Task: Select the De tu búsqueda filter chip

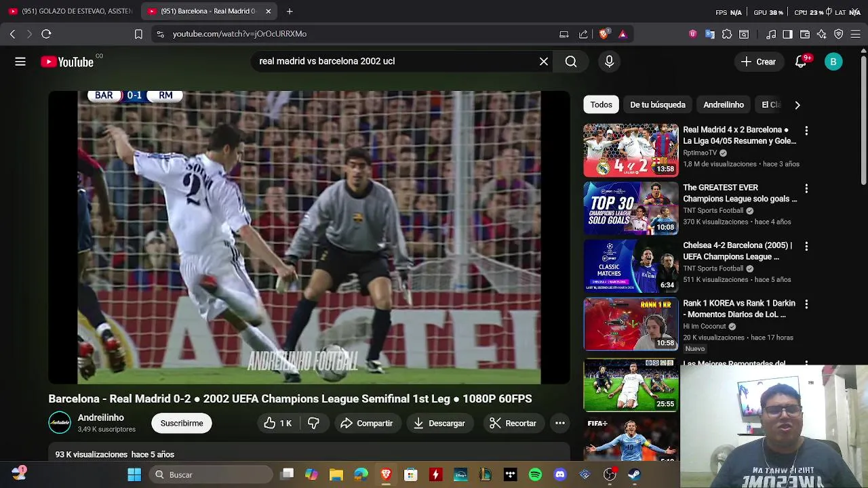Action: point(658,104)
